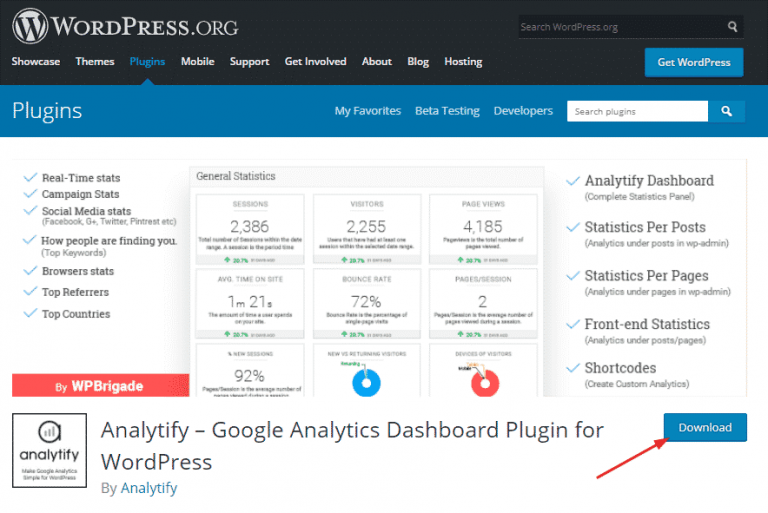Click the blue plugin search magnifier button
The width and height of the screenshot is (768, 513).
[726, 111]
